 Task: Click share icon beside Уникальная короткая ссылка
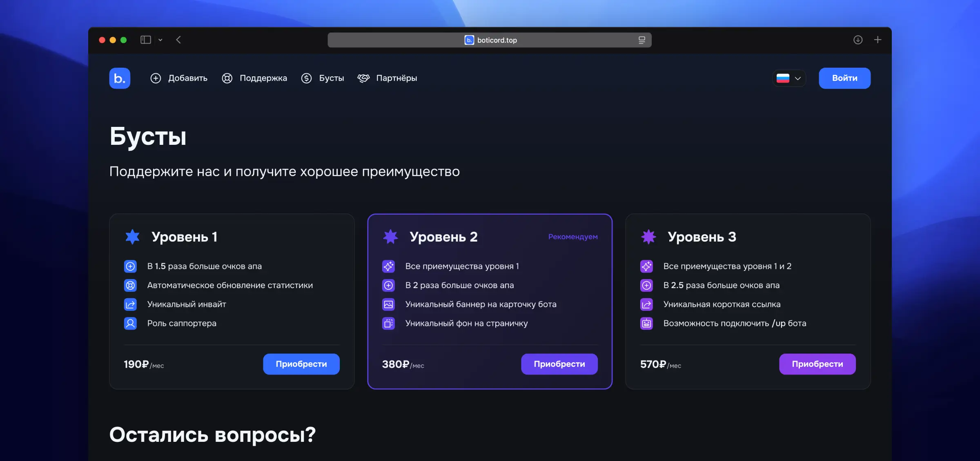tap(646, 304)
